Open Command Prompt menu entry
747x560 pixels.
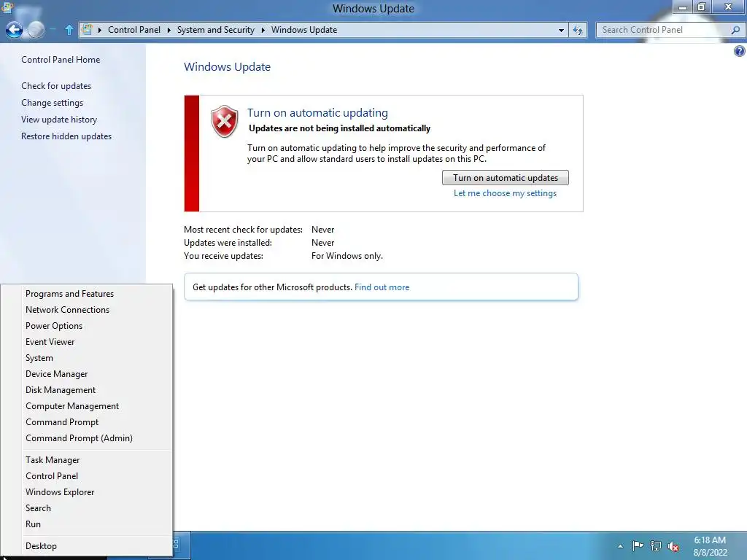click(62, 422)
